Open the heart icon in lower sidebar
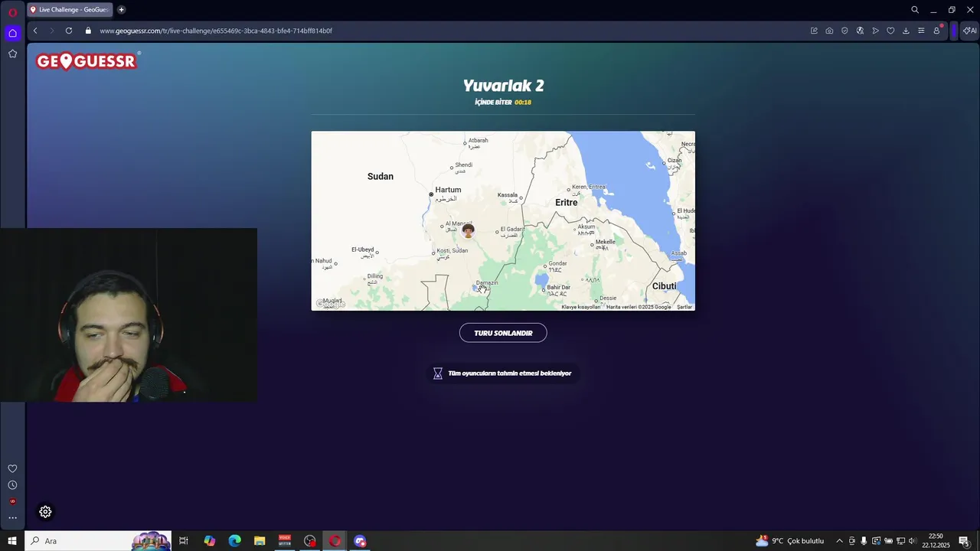 click(x=12, y=468)
